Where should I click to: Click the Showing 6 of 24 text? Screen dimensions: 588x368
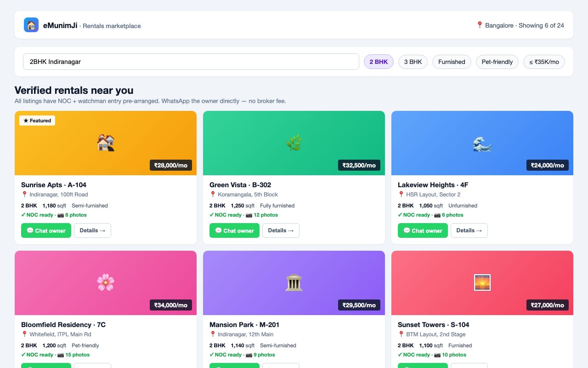point(541,25)
